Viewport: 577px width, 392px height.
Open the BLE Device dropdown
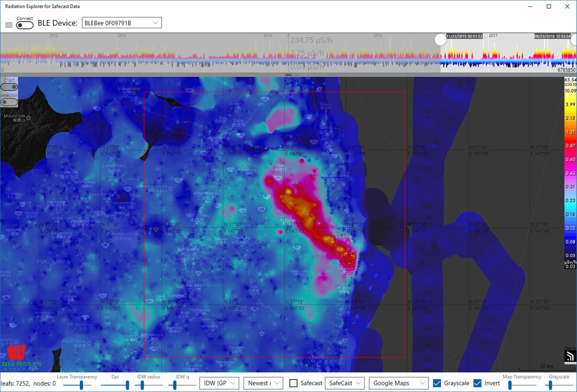click(x=121, y=22)
